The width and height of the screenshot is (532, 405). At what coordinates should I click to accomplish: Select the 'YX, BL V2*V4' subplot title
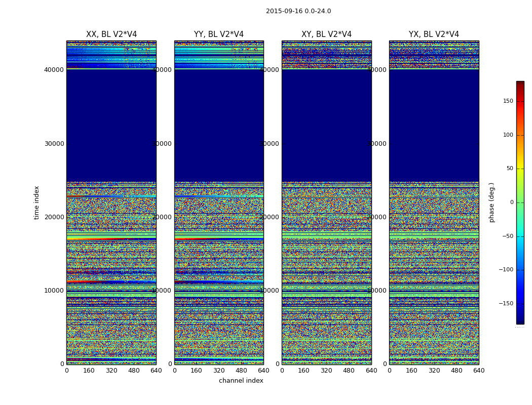pos(434,34)
